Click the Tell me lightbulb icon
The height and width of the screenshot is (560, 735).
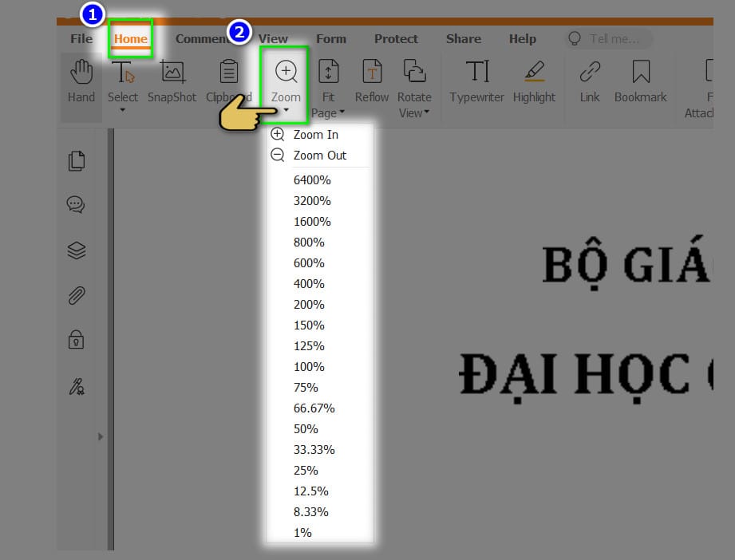(575, 38)
